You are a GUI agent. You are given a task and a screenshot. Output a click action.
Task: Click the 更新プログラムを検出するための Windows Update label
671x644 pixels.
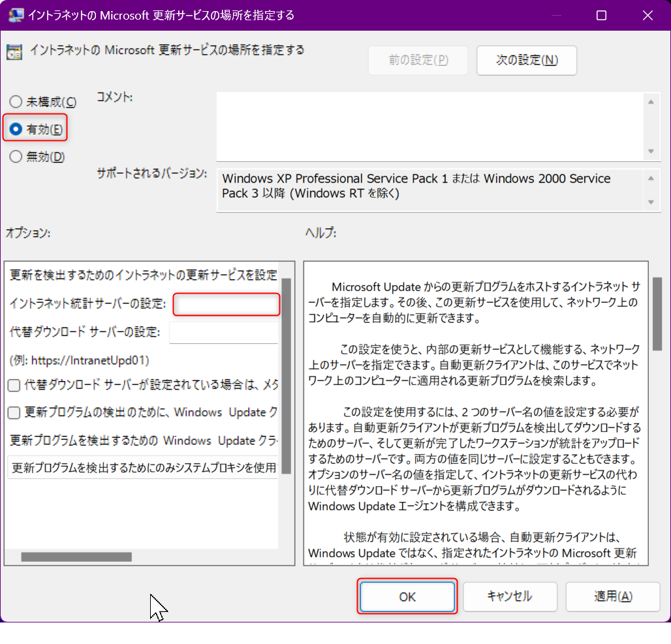(144, 440)
